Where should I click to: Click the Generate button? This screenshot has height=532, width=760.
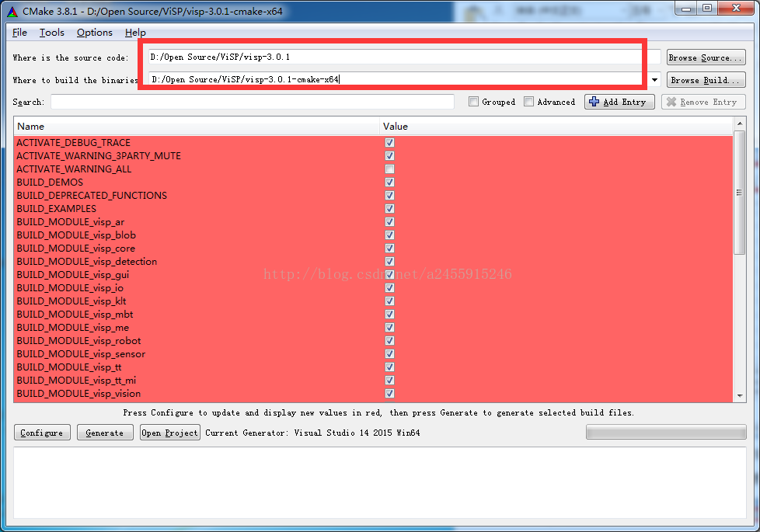(105, 432)
